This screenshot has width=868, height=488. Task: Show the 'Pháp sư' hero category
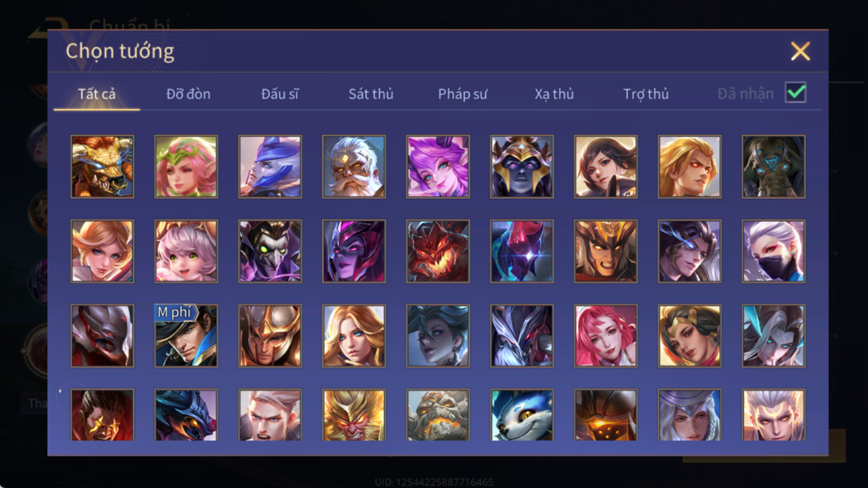coord(463,94)
